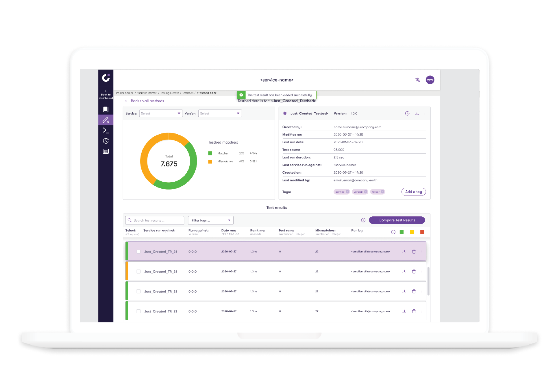This screenshot has width=555, height=392.
Task: Click the yellow status legend square
Action: point(412,232)
